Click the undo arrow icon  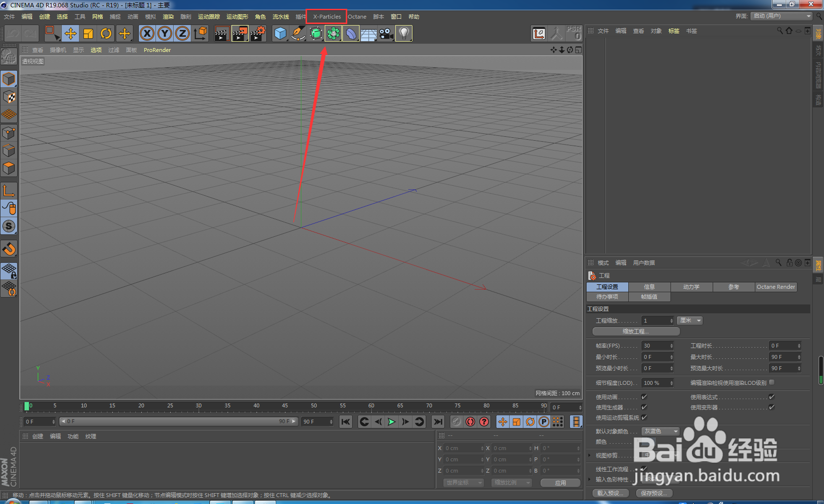(13, 33)
